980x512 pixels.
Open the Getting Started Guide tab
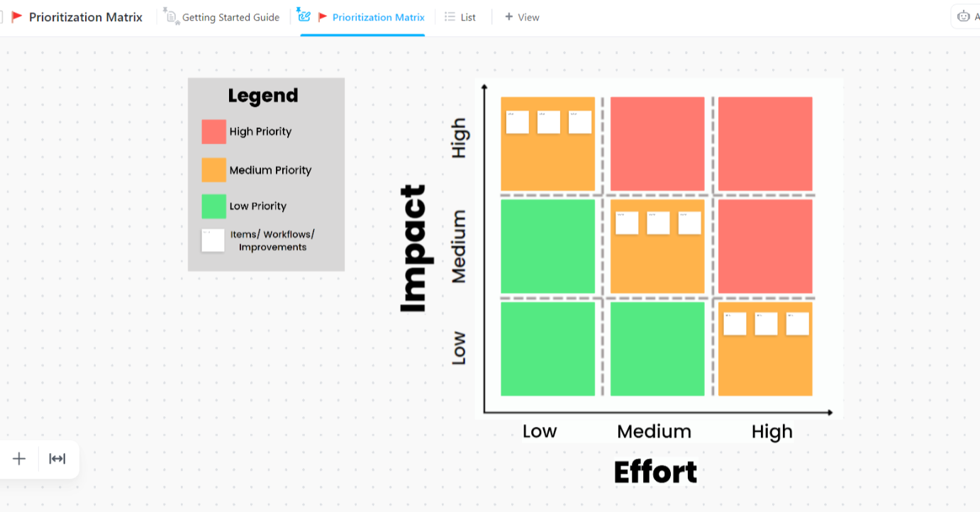[222, 16]
